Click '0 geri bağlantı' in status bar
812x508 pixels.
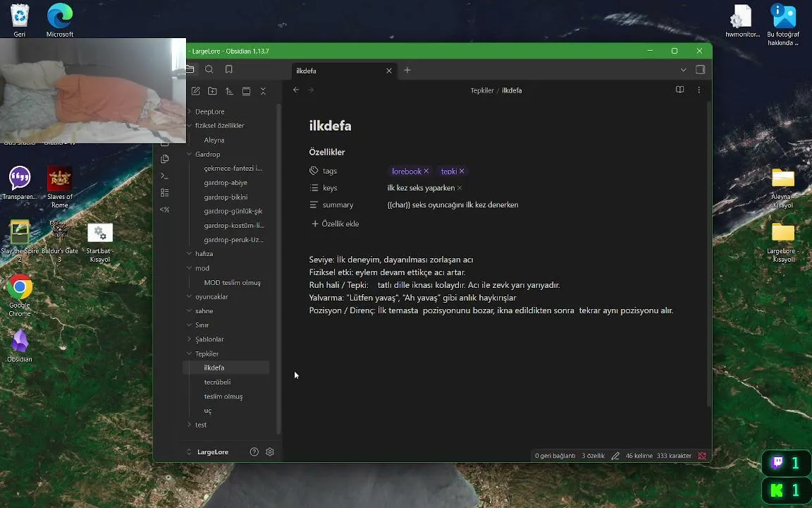[x=555, y=456]
